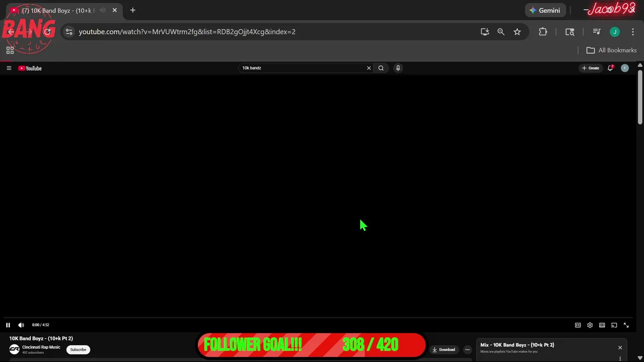Screen dimensions: 644x362
Task: Pause the video playback
Action: (x=8, y=325)
